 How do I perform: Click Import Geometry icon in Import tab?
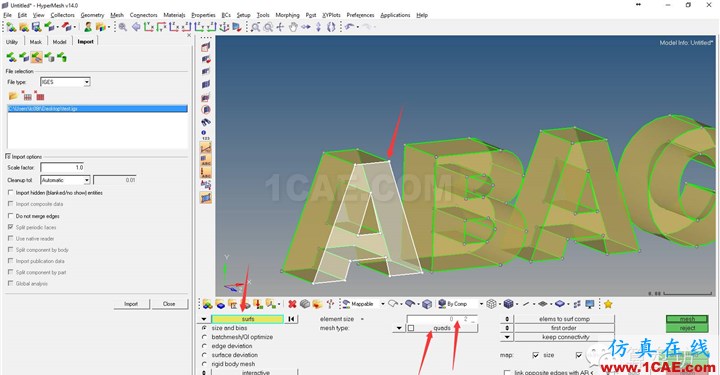tap(37, 57)
